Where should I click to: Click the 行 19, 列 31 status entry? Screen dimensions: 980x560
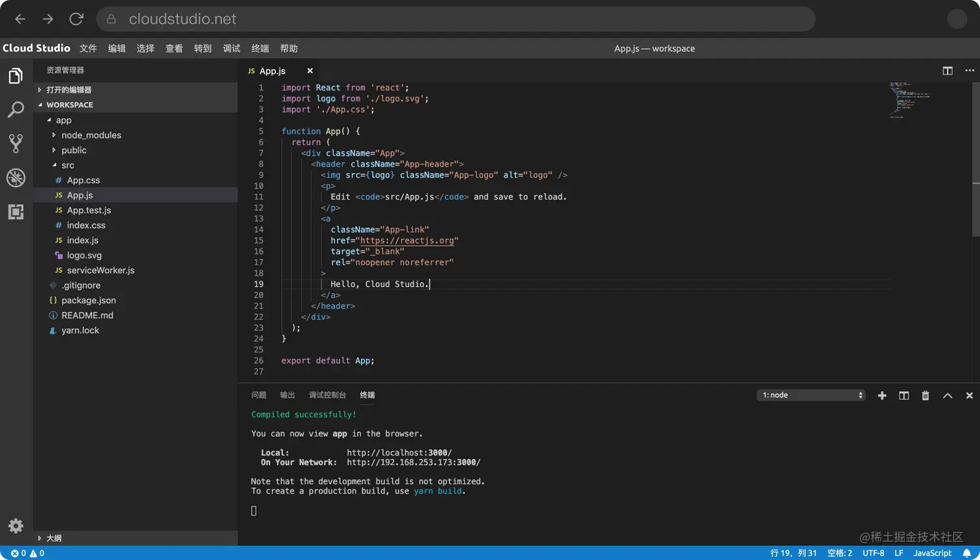[x=793, y=553]
